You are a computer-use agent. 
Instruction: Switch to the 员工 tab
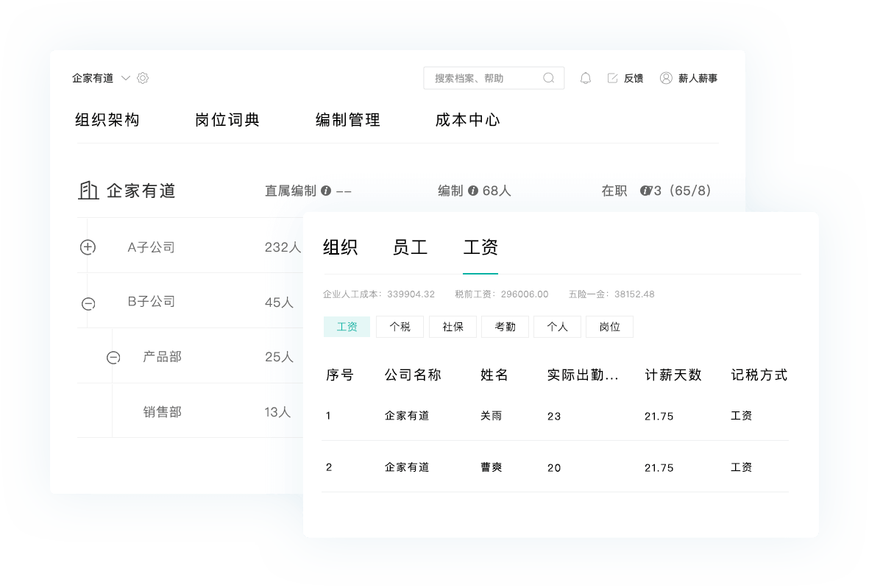point(410,247)
